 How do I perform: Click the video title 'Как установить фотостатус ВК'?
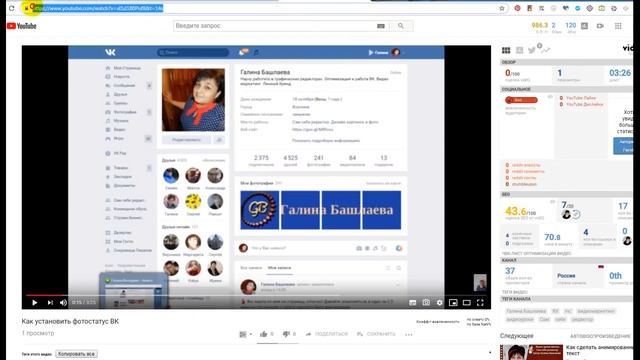click(x=70, y=322)
